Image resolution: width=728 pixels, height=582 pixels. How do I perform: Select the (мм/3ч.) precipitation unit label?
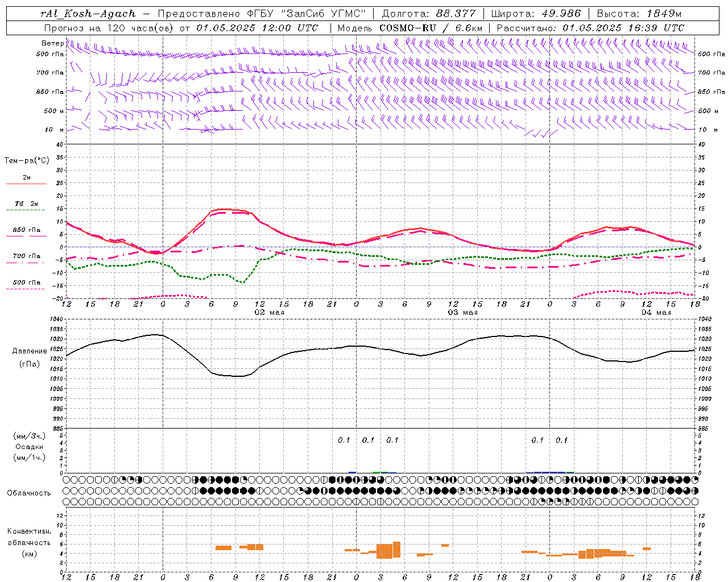(x=30, y=436)
